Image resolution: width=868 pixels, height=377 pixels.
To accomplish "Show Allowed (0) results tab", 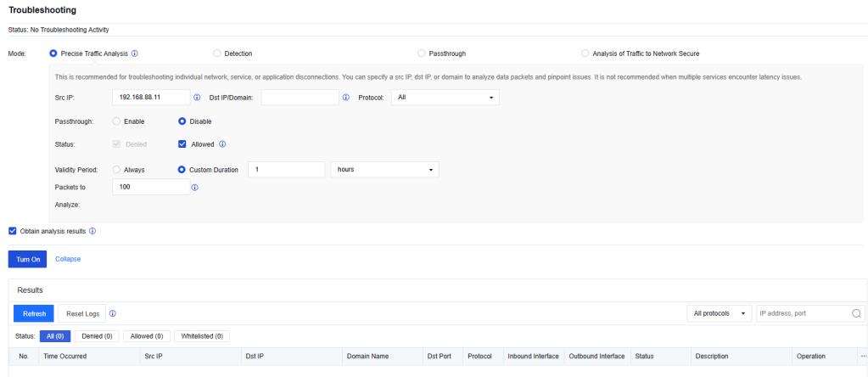I will [146, 336].
